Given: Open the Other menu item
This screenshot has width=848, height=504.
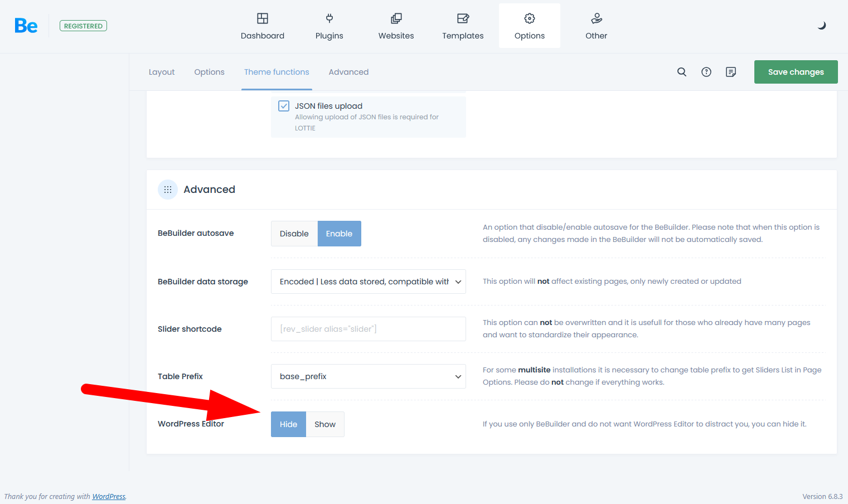Looking at the screenshot, I should 596,26.
